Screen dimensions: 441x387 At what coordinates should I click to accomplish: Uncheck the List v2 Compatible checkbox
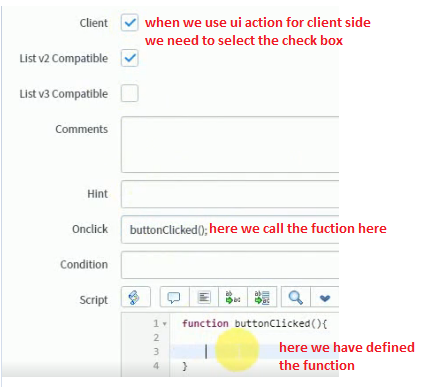[130, 58]
